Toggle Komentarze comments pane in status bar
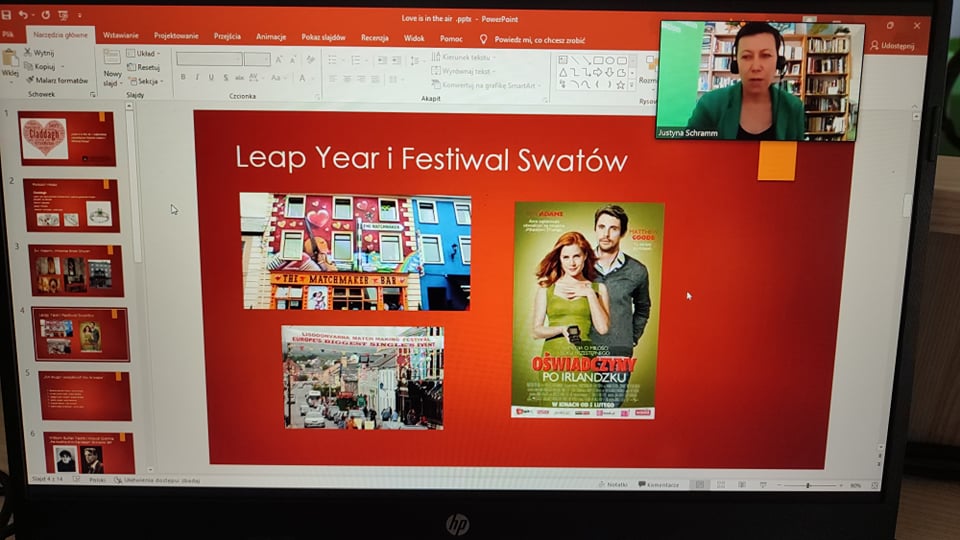This screenshot has height=540, width=960. (659, 484)
